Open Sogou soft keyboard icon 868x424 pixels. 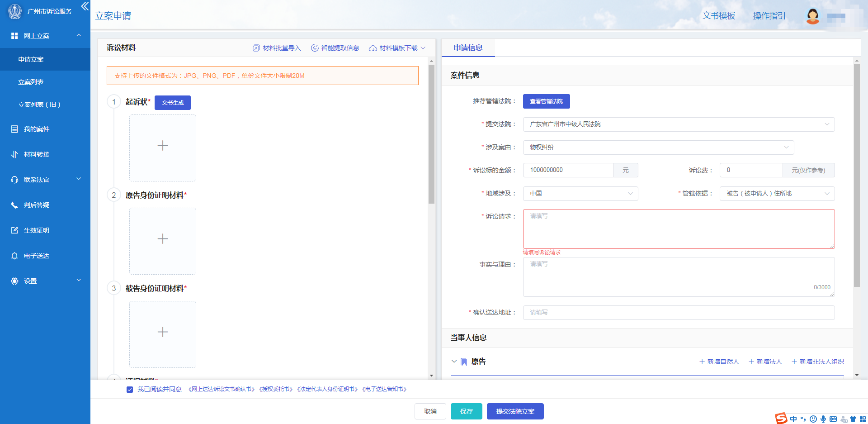pyautogui.click(x=833, y=419)
